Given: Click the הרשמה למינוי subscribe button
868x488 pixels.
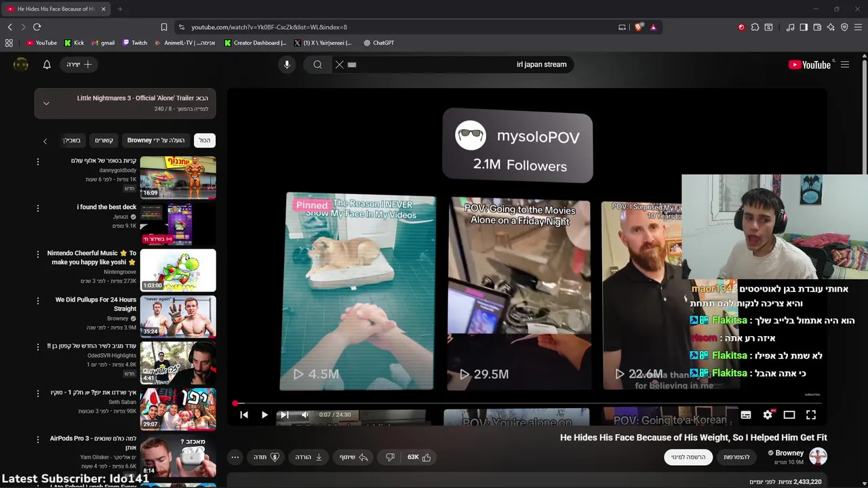Looking at the screenshot, I should [688, 457].
